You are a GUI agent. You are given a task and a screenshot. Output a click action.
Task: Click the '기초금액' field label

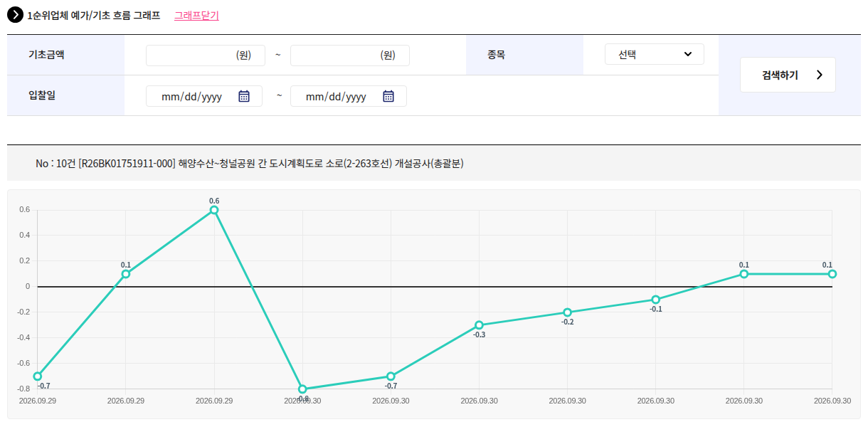pyautogui.click(x=46, y=54)
